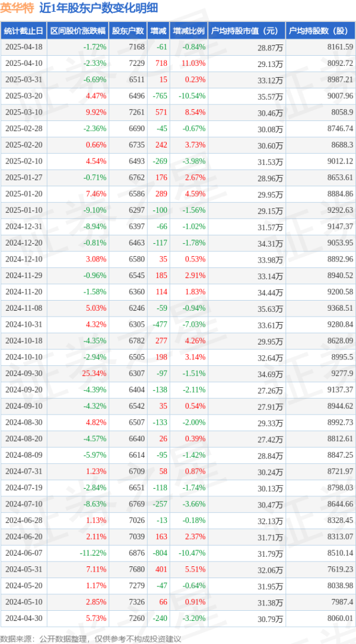Click the 数据来源 footer disclaimer text

(90, 639)
